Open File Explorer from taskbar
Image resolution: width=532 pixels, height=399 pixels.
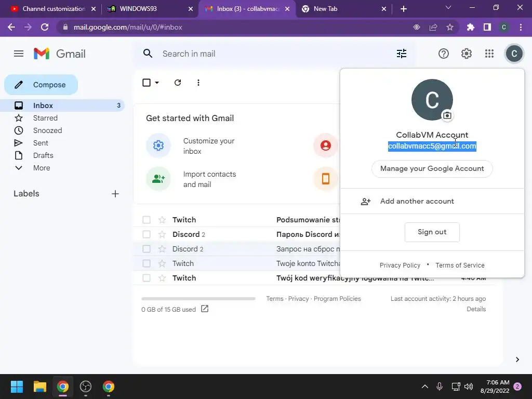(39, 387)
